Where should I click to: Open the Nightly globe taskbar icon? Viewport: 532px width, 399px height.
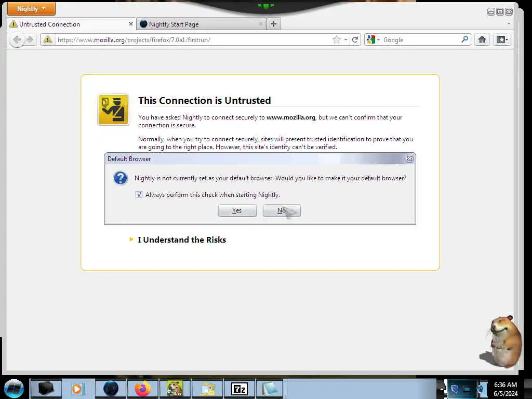click(x=111, y=389)
